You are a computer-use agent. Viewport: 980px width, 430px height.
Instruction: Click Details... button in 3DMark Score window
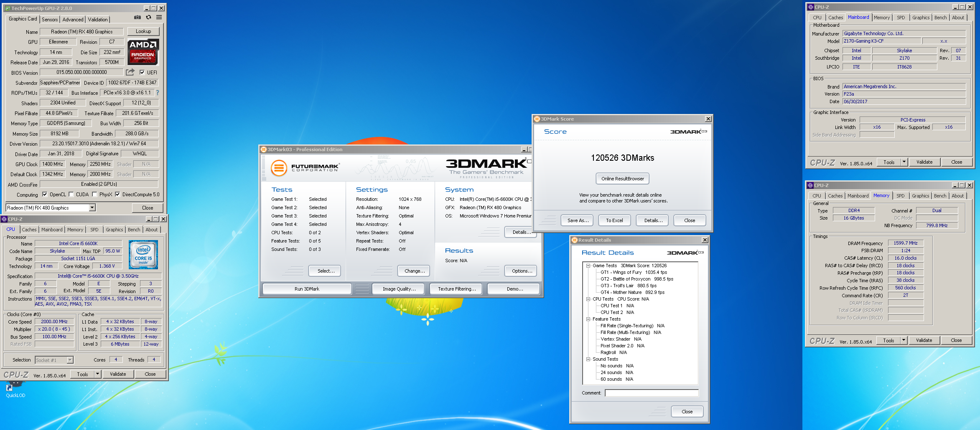pyautogui.click(x=653, y=220)
